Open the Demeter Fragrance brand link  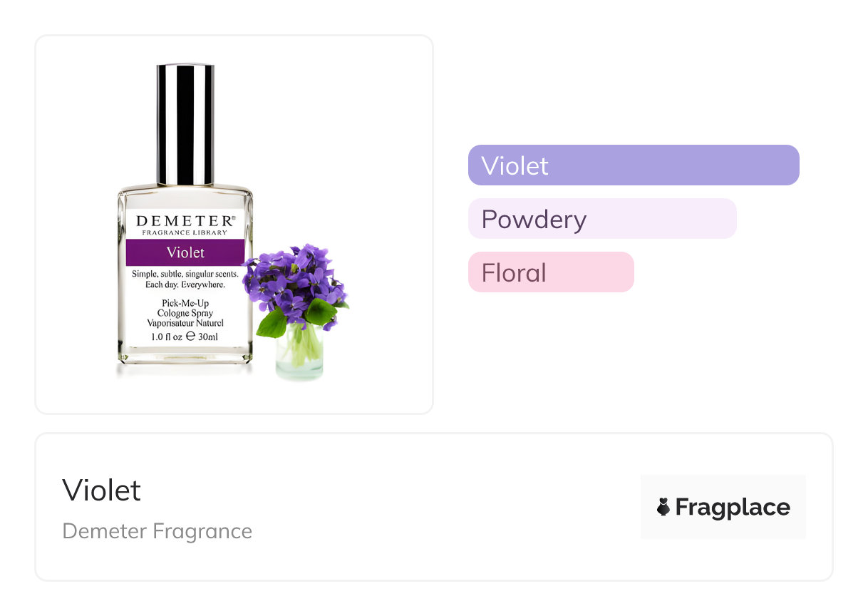pos(157,531)
